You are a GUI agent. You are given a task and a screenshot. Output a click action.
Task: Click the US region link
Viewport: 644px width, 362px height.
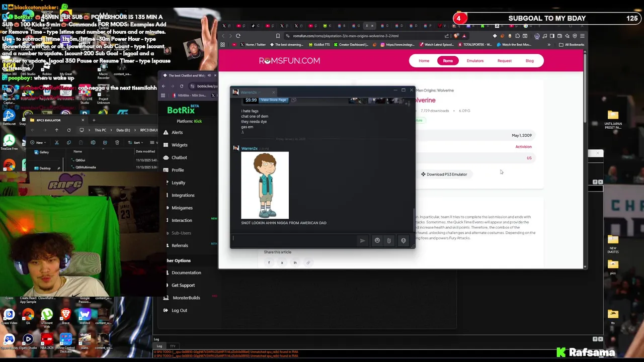point(529,158)
